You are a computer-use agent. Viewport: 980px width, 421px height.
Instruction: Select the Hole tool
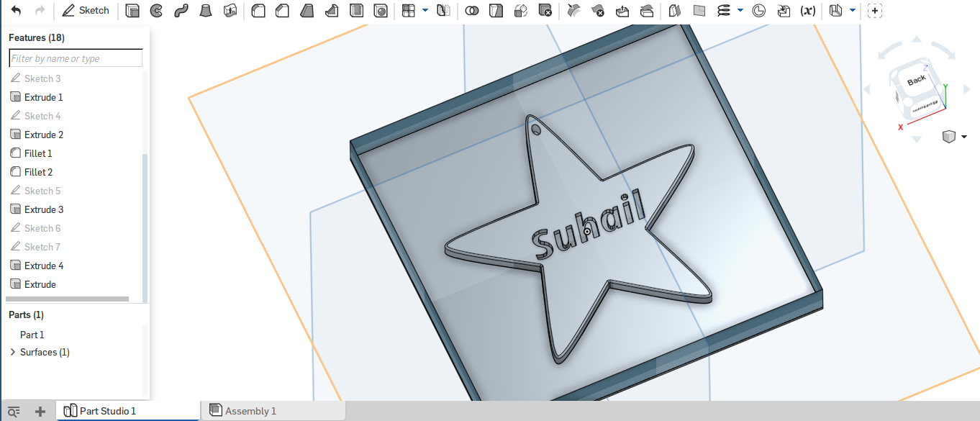[381, 11]
